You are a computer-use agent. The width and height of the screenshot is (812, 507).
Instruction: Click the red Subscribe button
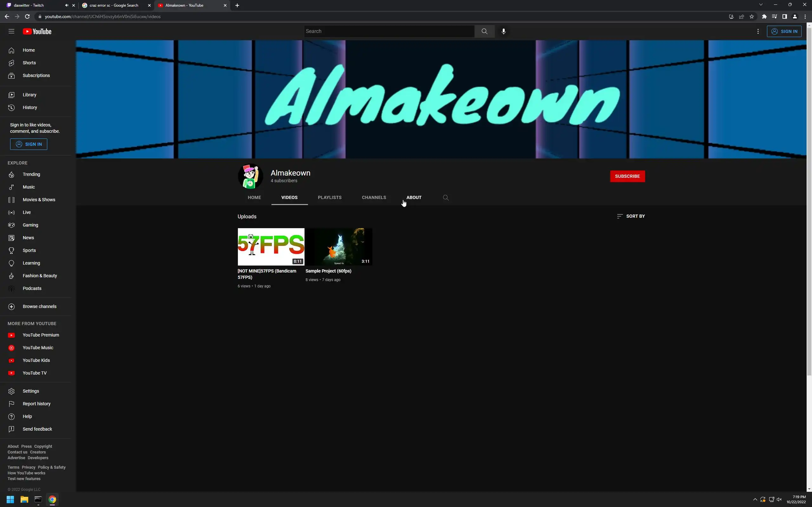(627, 176)
